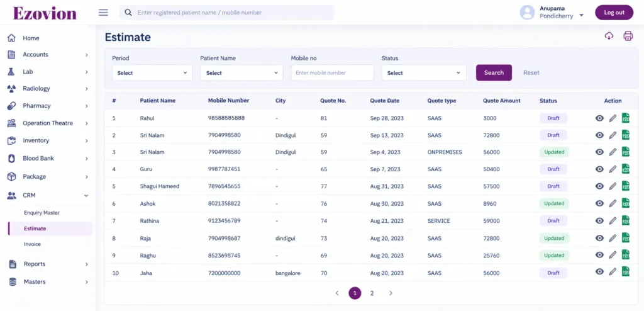
Task: Download the estimate list via cloud icon
Action: (x=609, y=36)
